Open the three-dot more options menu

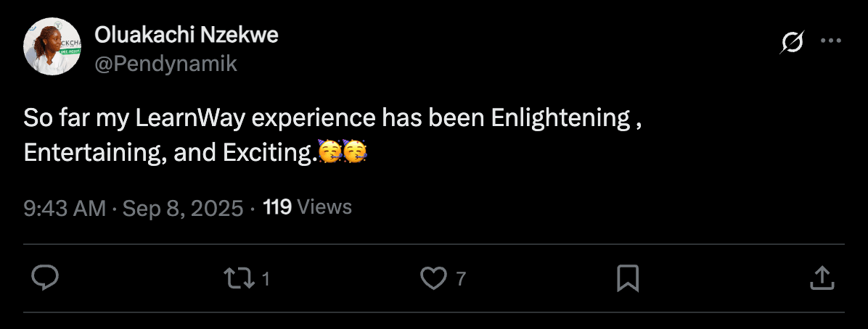pyautogui.click(x=830, y=41)
